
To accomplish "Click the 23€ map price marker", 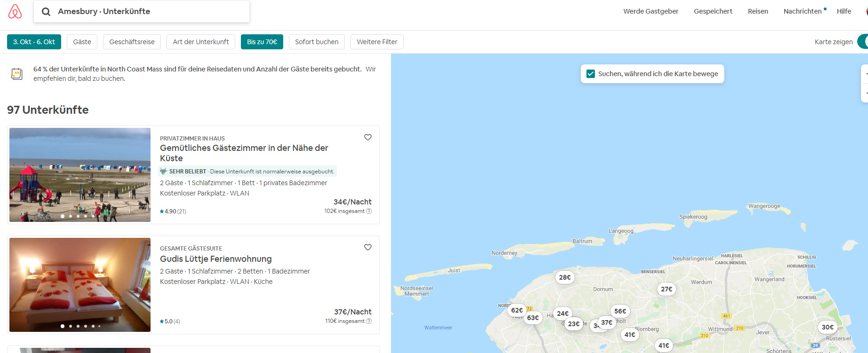I will click(x=574, y=324).
